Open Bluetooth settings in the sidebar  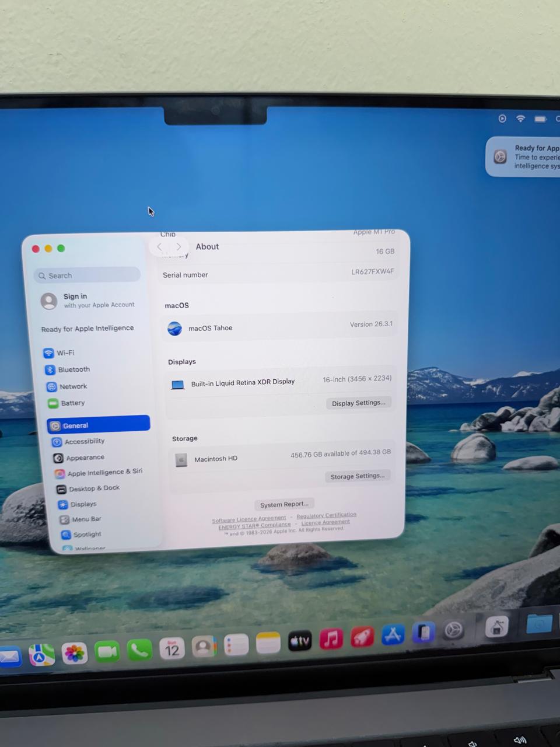click(67, 369)
